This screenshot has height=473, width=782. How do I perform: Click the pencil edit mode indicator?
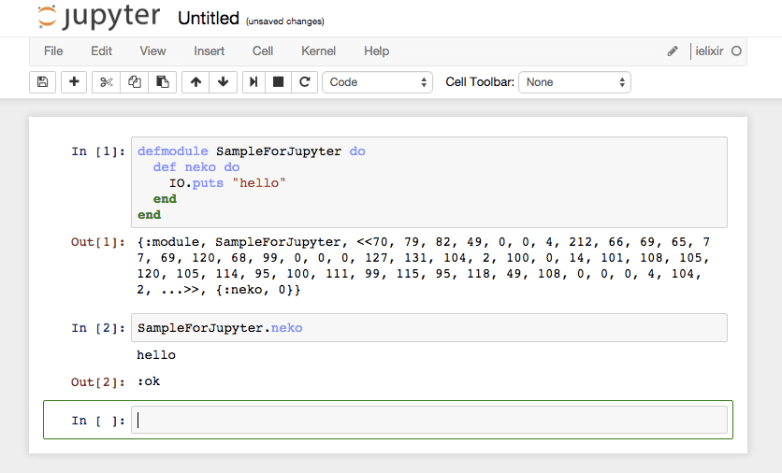point(672,51)
